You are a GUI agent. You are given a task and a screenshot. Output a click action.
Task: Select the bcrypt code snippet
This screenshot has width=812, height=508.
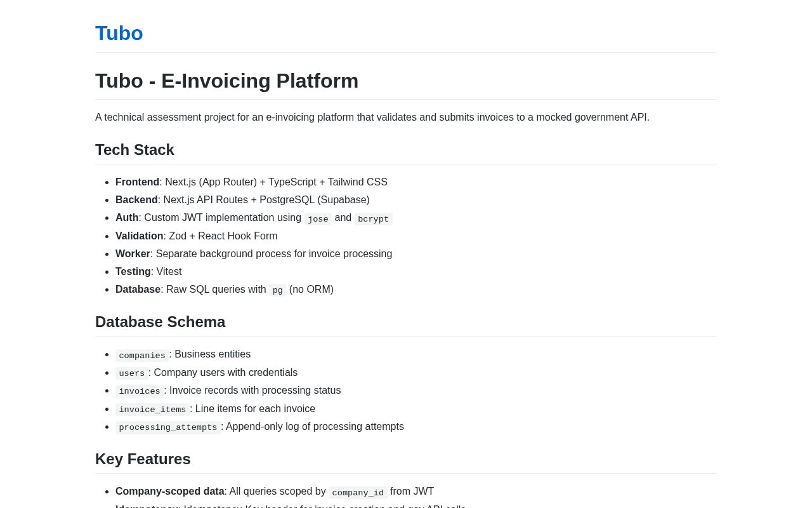pos(373,219)
